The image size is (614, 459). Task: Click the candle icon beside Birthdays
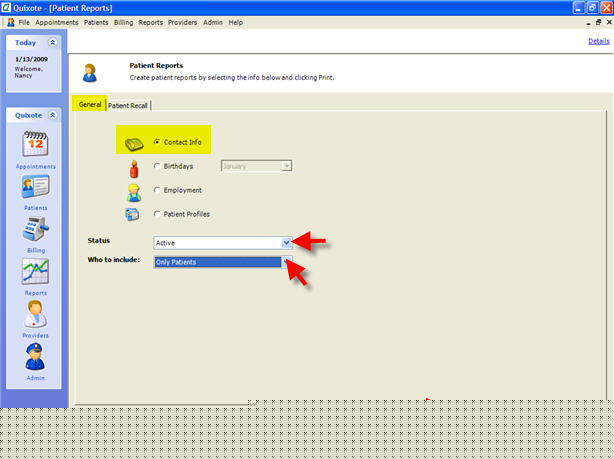pyautogui.click(x=134, y=169)
